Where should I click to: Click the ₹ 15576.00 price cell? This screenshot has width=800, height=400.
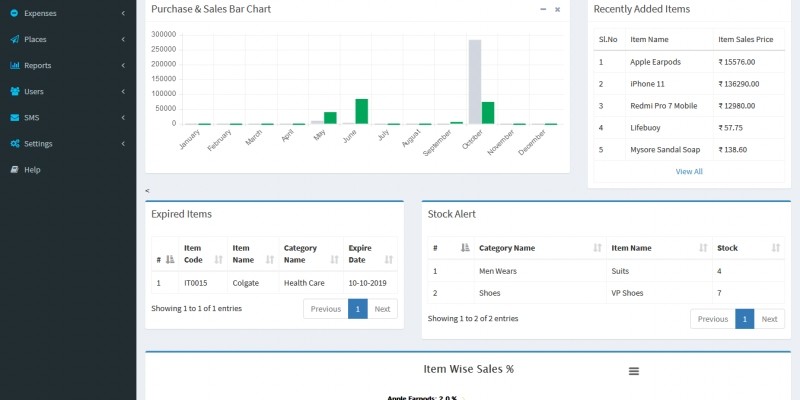tap(748, 62)
